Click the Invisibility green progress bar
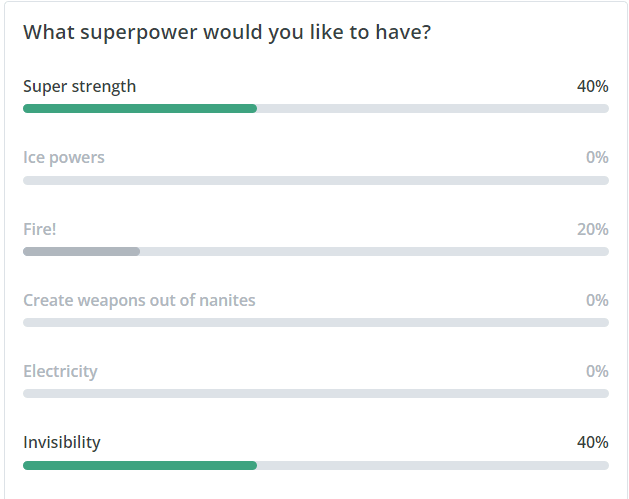 (140, 465)
